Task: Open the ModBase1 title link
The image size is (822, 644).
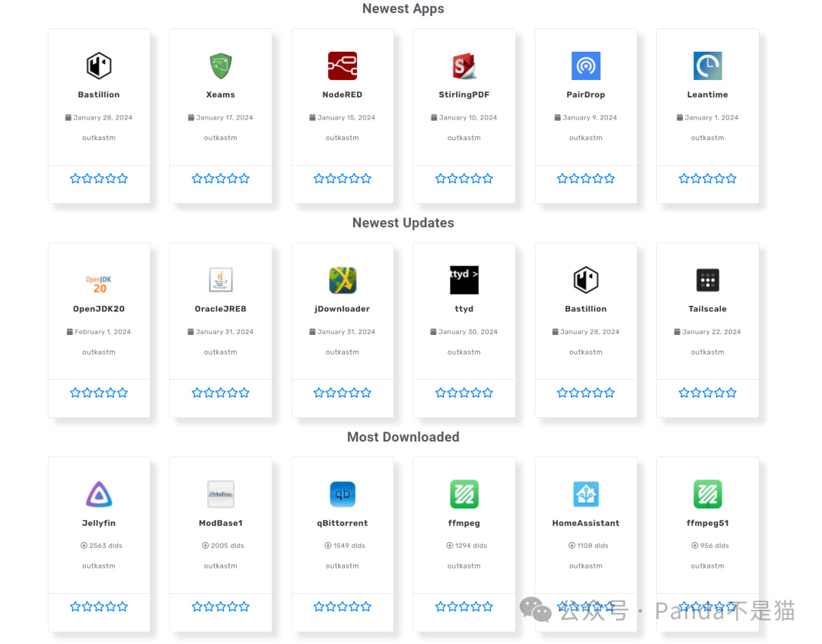Action: (x=220, y=523)
